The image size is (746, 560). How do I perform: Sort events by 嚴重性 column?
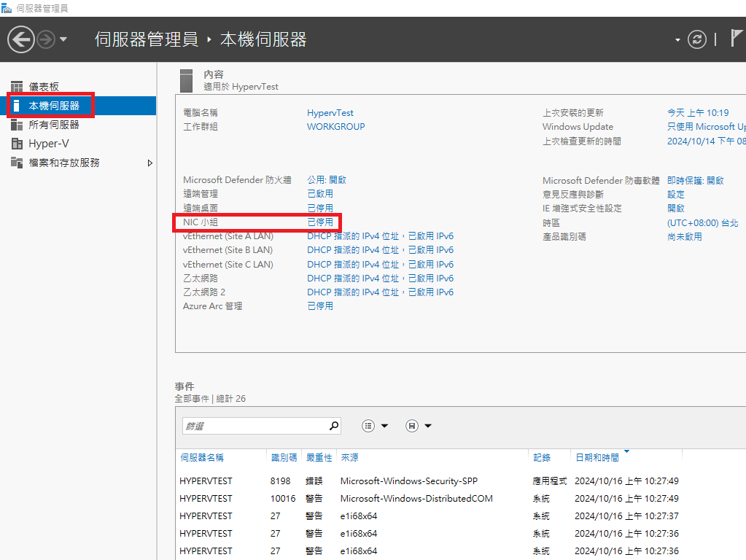click(319, 458)
